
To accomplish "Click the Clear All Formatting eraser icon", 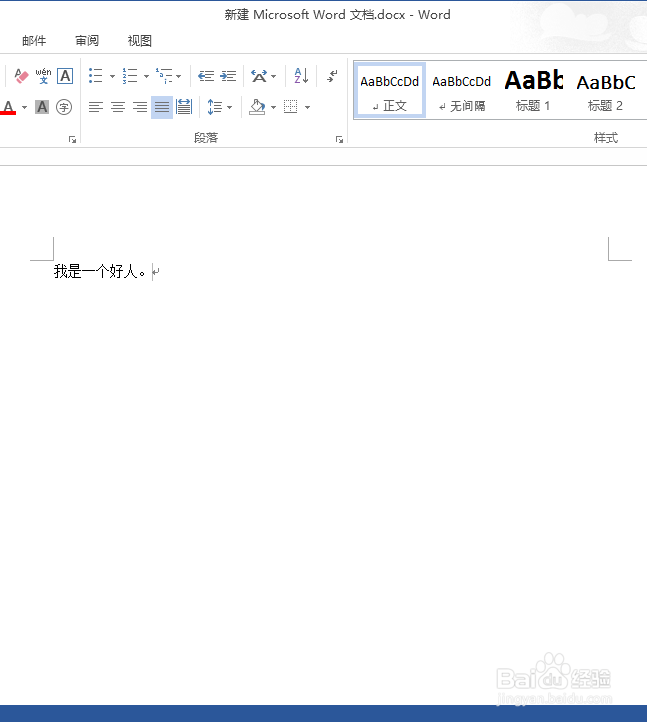I will pos(21,76).
